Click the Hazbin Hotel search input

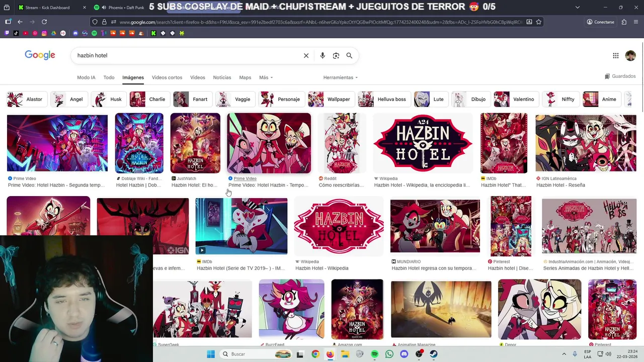(x=186, y=55)
